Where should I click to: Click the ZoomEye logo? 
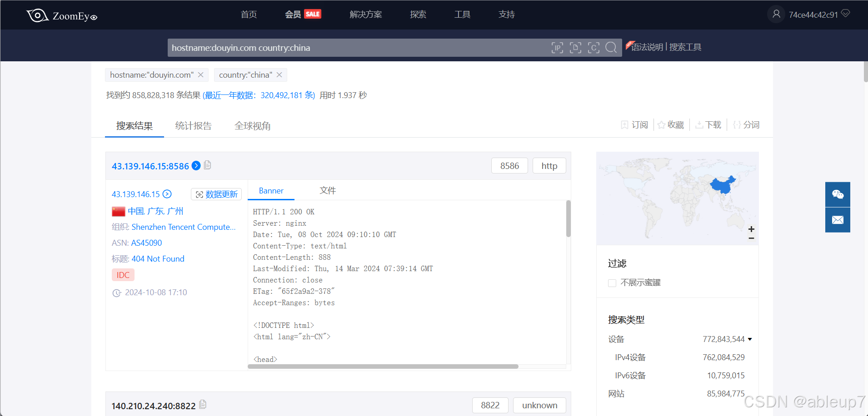click(62, 15)
